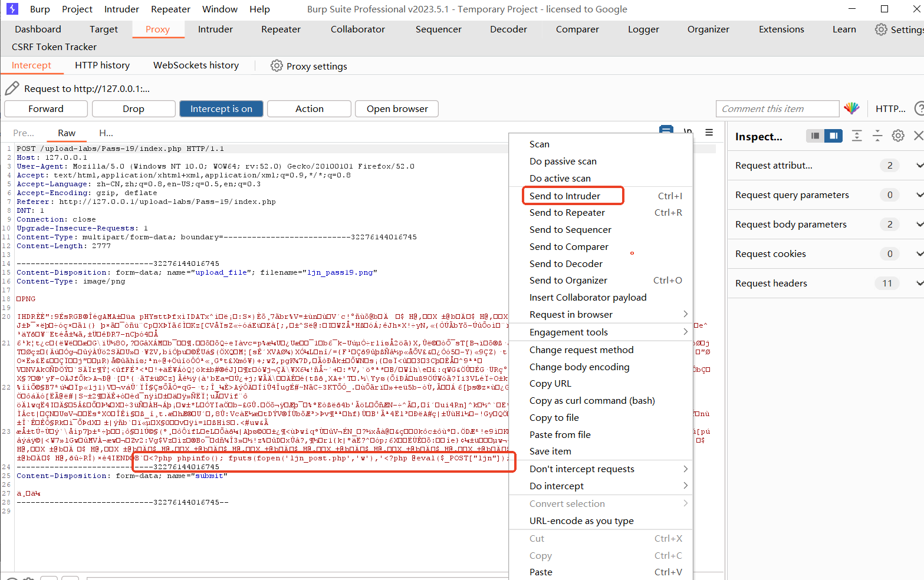Select Save item
Image resolution: width=924 pixels, height=580 pixels.
click(x=600, y=451)
